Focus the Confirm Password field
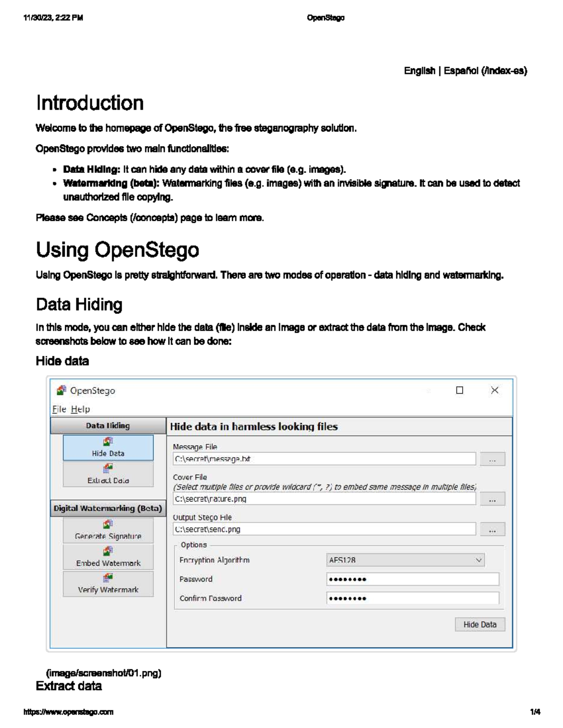This screenshot has width=563, height=728. pos(413,598)
